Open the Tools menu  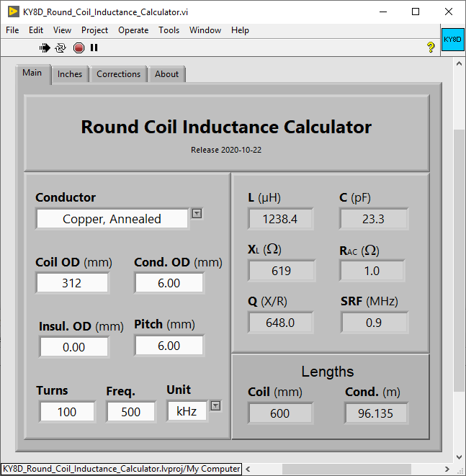coord(169,30)
